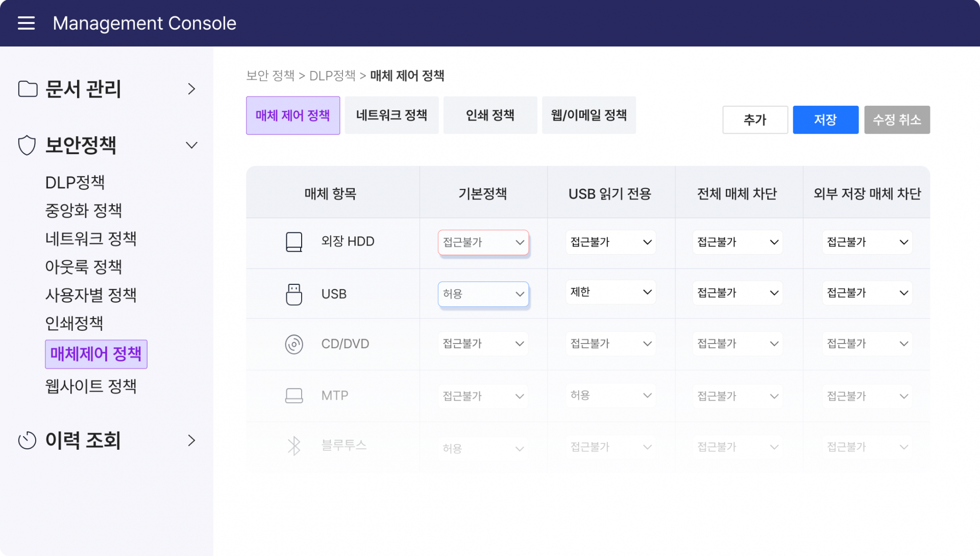
Task: Open 웹사이트 정책 in the sidebar
Action: point(91,386)
